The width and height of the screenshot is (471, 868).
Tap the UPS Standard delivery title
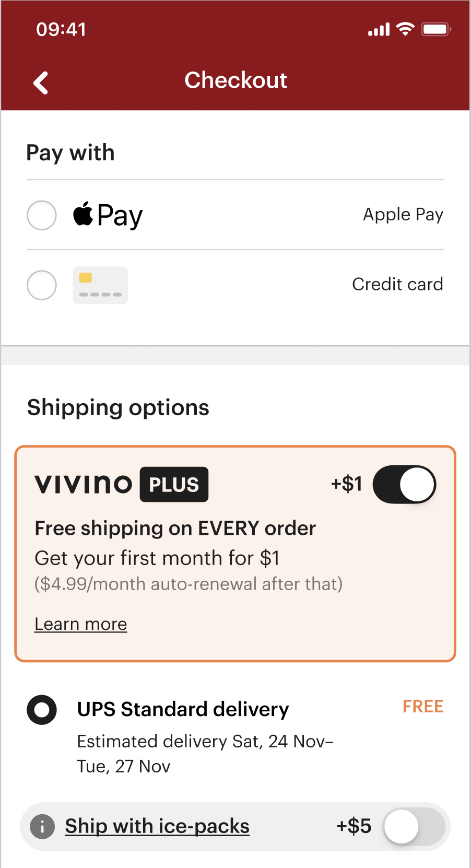tap(183, 709)
